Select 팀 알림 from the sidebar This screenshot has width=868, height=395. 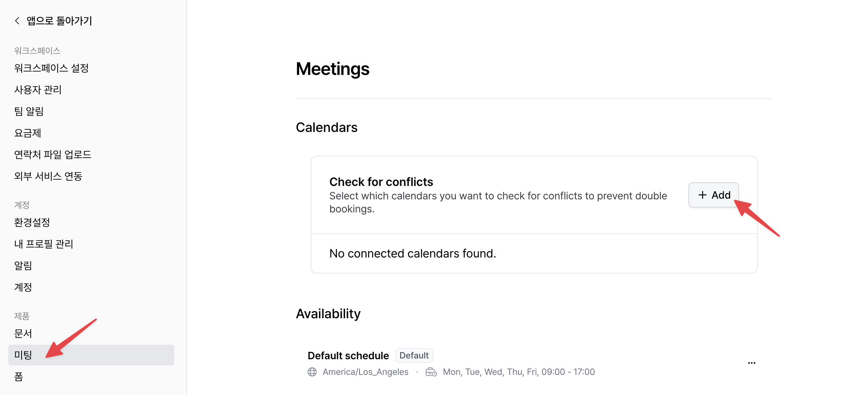point(29,111)
